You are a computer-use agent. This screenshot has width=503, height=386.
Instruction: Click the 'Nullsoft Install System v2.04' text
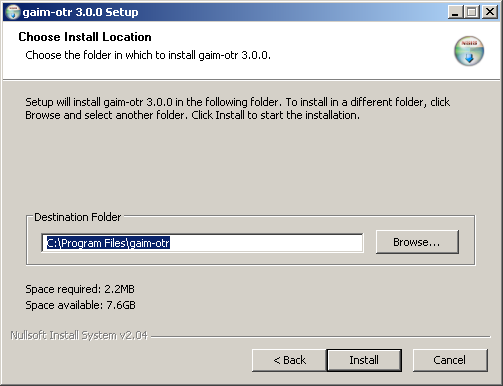(79, 335)
